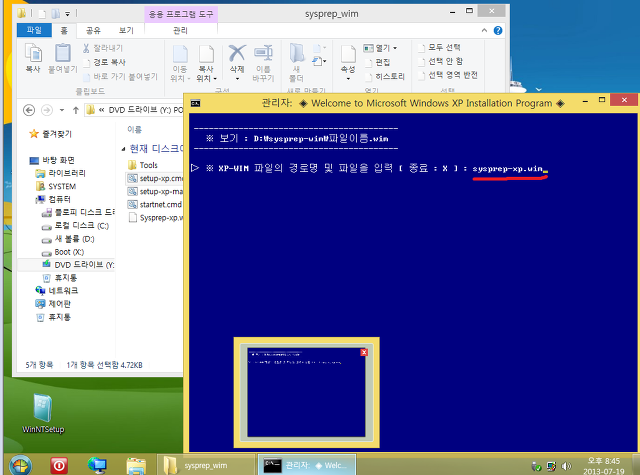
Task: Click Copy path (경로 복사) in ribbon
Action: (105, 62)
